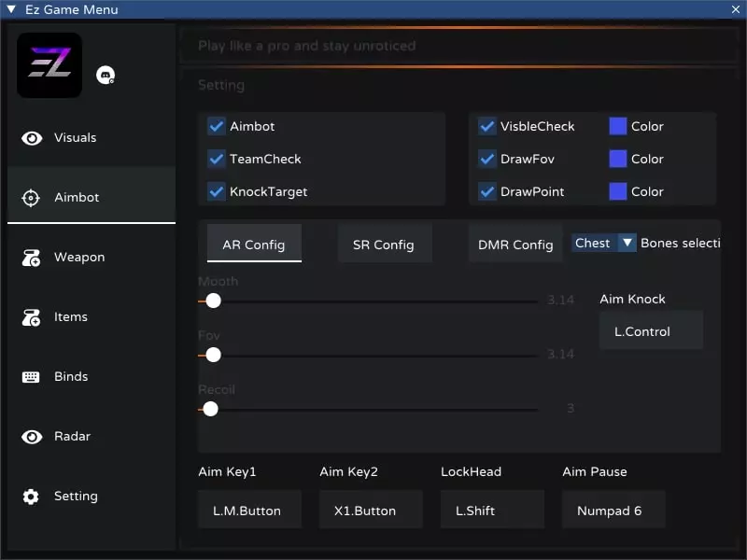
Task: Click the Mooth slider handle
Action: click(x=214, y=301)
